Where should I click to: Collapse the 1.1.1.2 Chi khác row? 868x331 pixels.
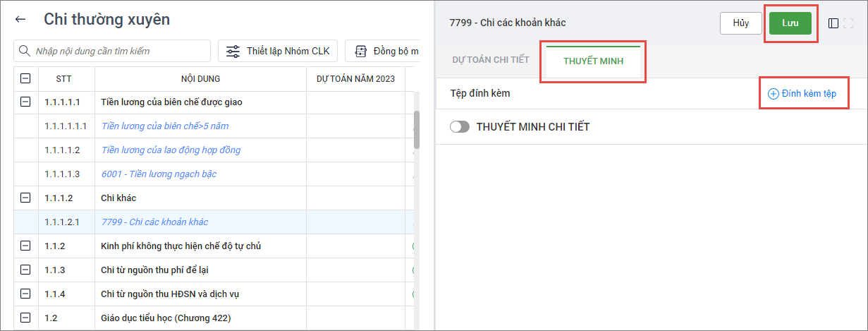pos(26,198)
